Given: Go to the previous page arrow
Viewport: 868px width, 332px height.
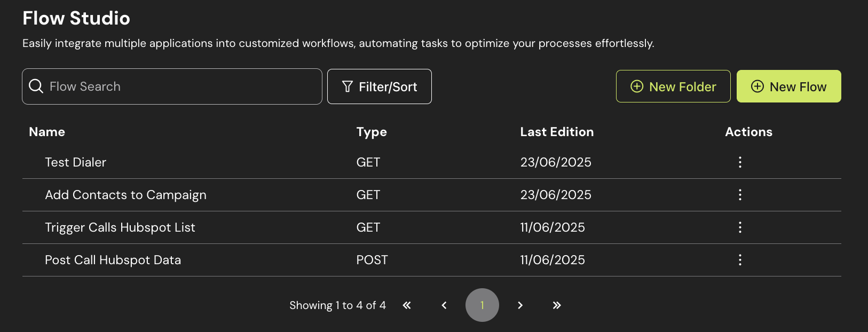Looking at the screenshot, I should pyautogui.click(x=444, y=305).
